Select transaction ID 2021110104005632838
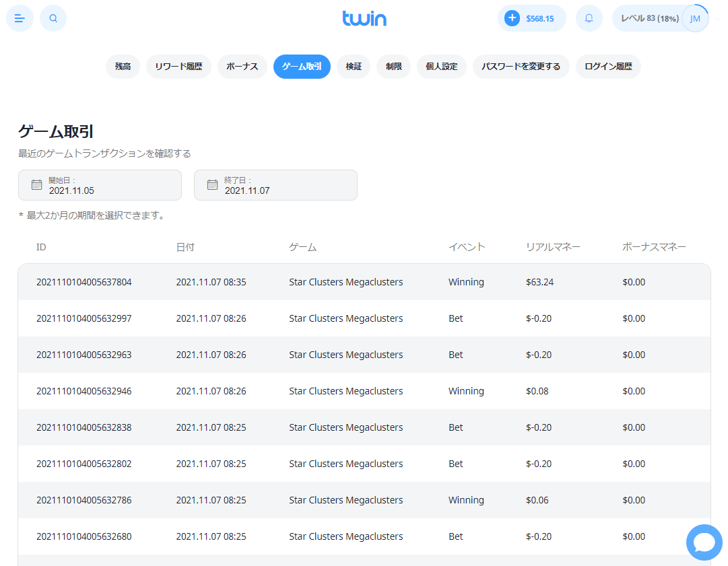Screen dimensions: 728x566 84,427
